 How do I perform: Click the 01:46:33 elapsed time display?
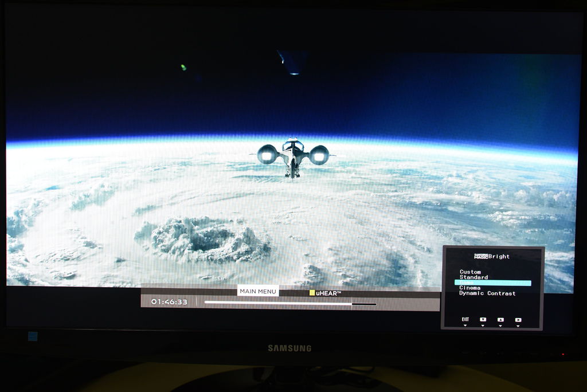169,302
